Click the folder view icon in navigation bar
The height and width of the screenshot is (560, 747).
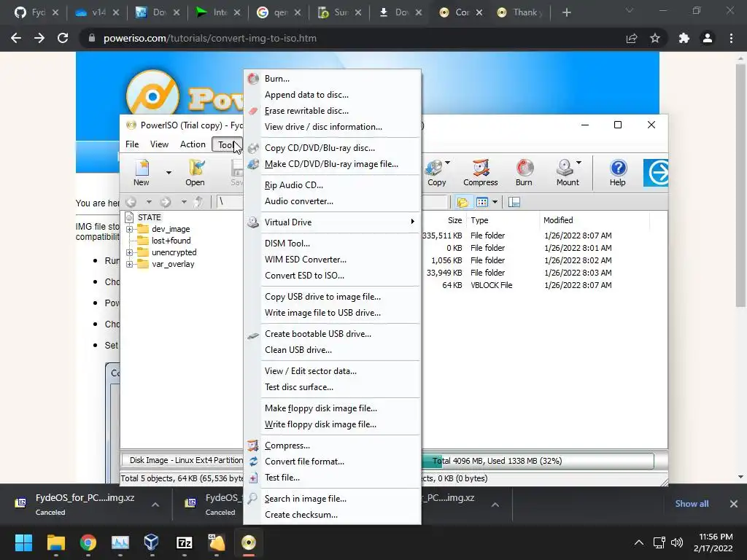462,203
